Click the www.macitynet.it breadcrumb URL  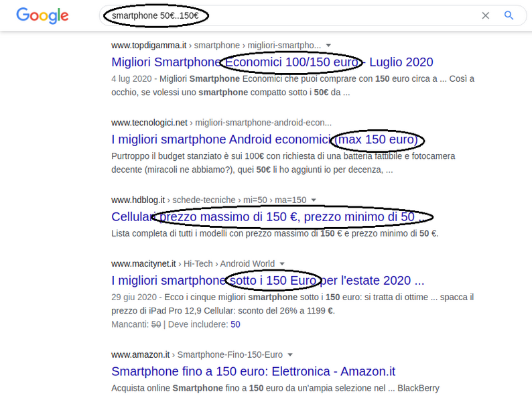(x=143, y=264)
